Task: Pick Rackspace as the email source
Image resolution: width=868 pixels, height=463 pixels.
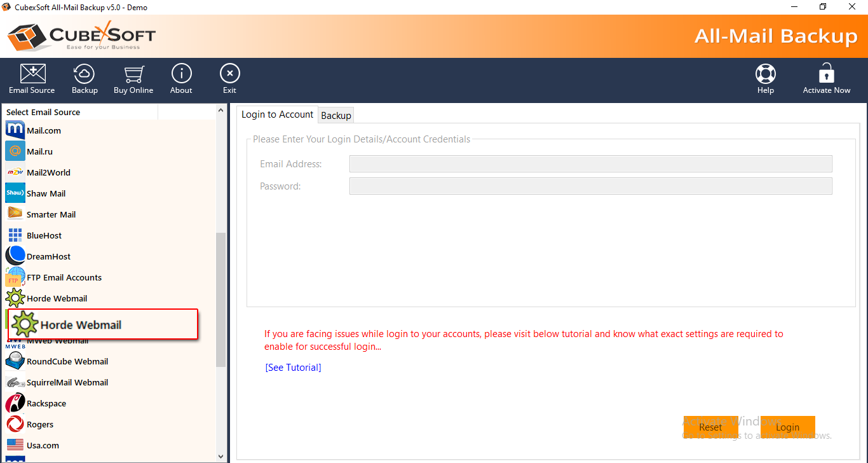Action: point(46,403)
